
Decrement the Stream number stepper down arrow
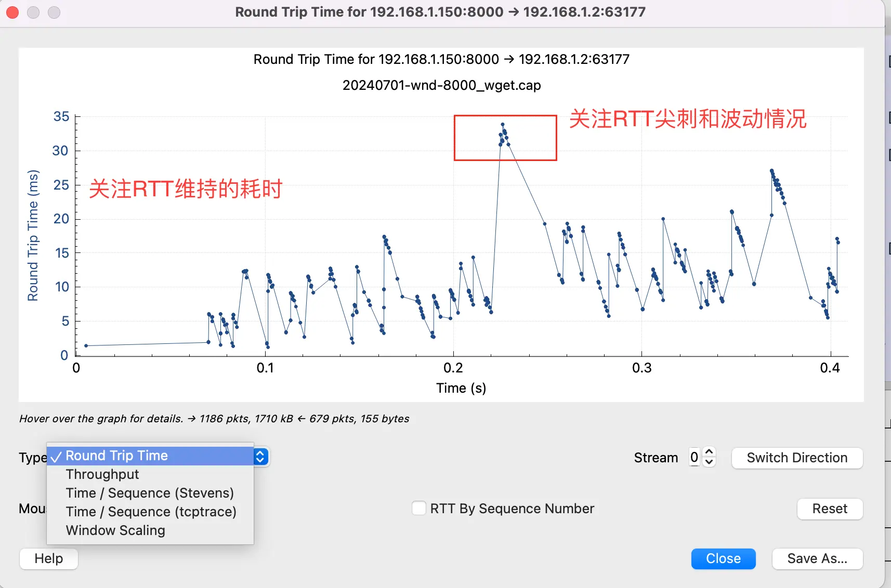pos(709,462)
